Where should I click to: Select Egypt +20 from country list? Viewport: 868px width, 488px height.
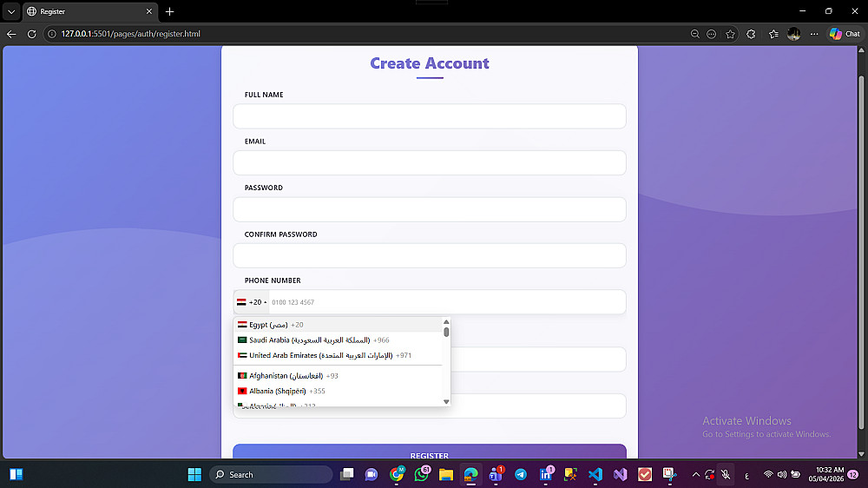[x=338, y=325]
